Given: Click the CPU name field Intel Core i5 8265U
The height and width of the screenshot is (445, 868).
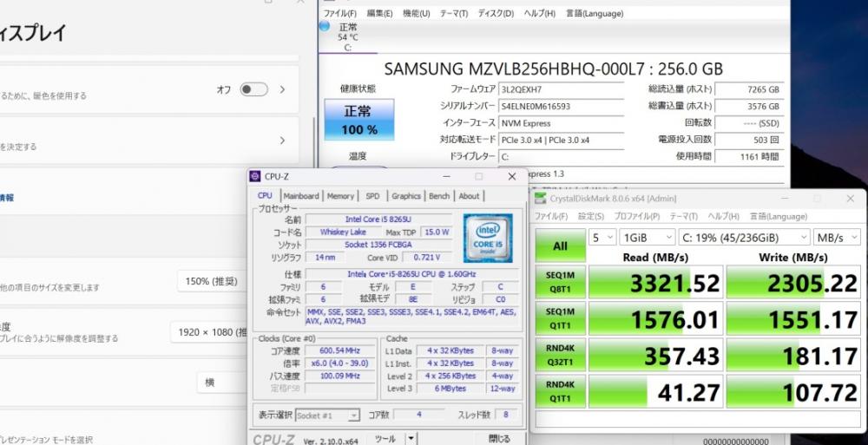Looking at the screenshot, I should pyautogui.click(x=378, y=219).
